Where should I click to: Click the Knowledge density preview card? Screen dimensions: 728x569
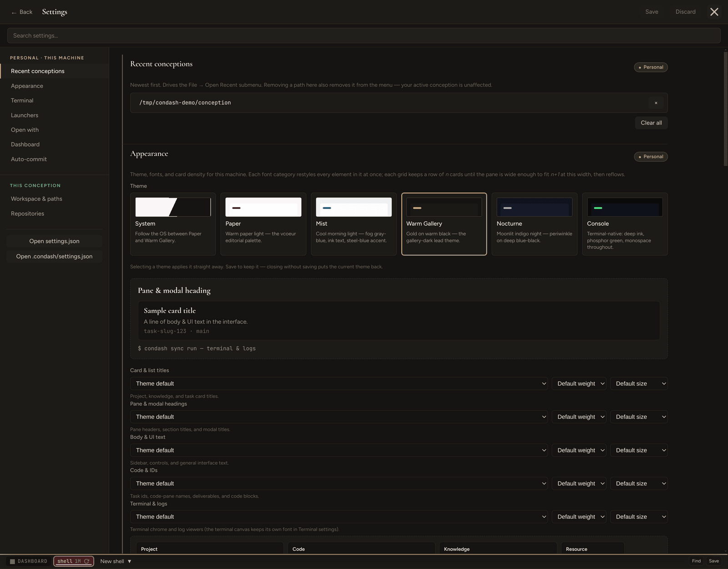tap(498, 548)
